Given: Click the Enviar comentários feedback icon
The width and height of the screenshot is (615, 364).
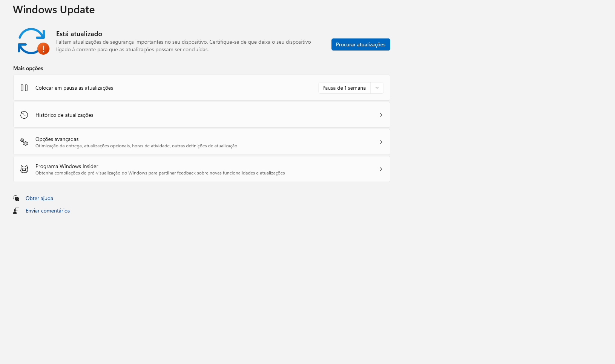Looking at the screenshot, I should (16, 211).
